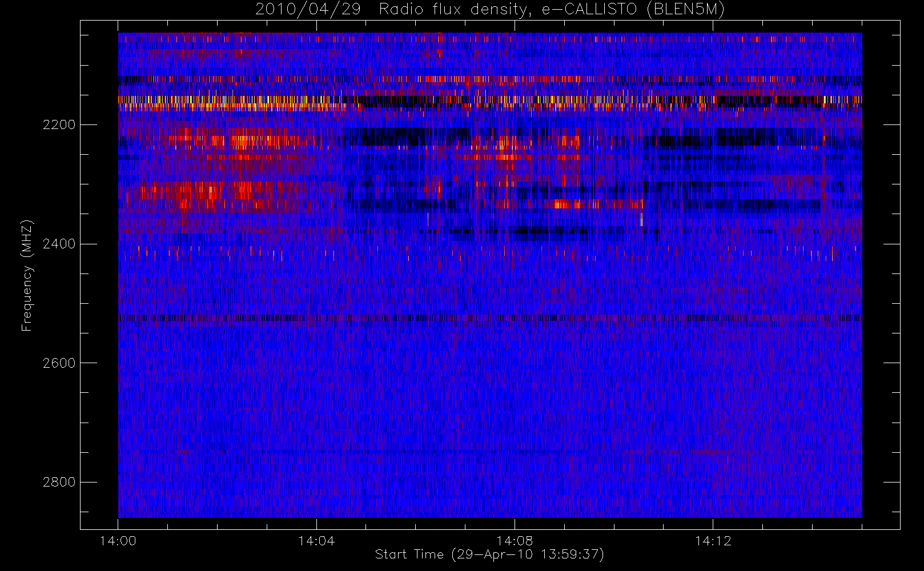The height and width of the screenshot is (571, 924).
Task: Click the 14:08 time tick label
Action: [x=515, y=541]
